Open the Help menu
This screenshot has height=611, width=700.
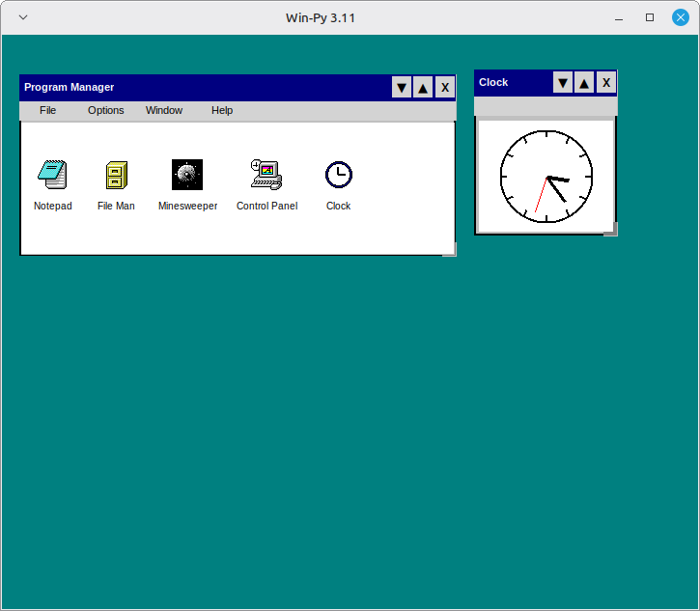pyautogui.click(x=222, y=110)
